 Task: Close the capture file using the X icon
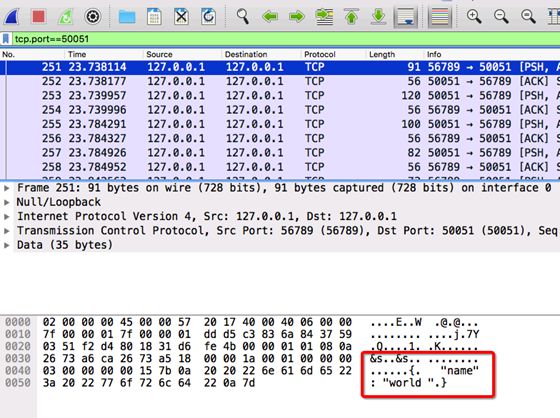[181, 16]
